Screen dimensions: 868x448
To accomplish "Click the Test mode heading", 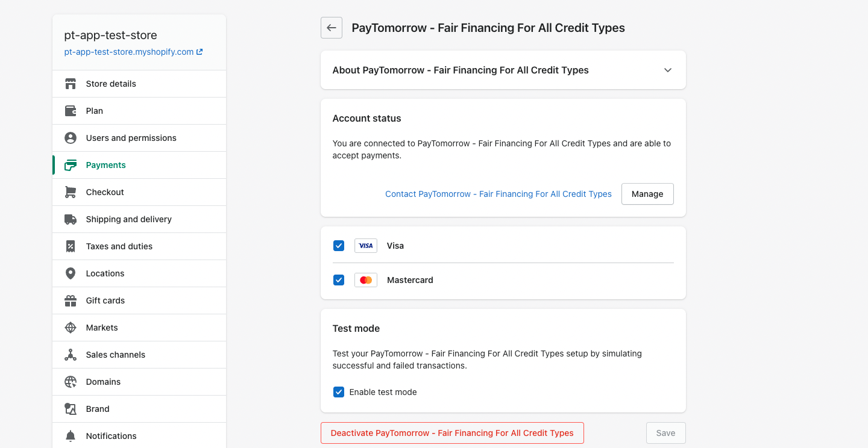I will point(356,329).
